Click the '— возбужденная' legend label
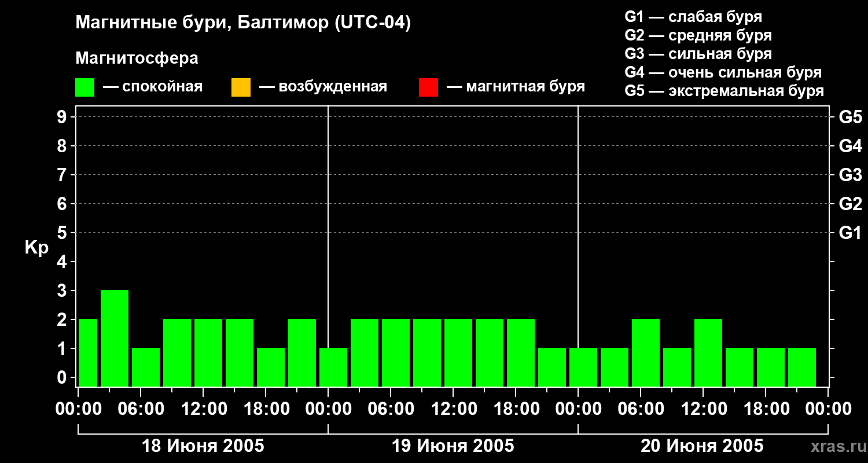This screenshot has width=868, height=463. [323, 87]
